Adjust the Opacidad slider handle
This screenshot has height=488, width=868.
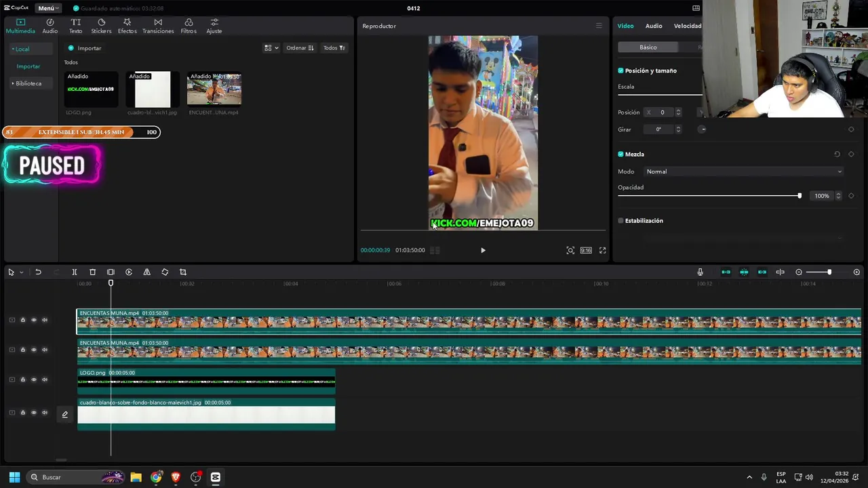pyautogui.click(x=800, y=196)
